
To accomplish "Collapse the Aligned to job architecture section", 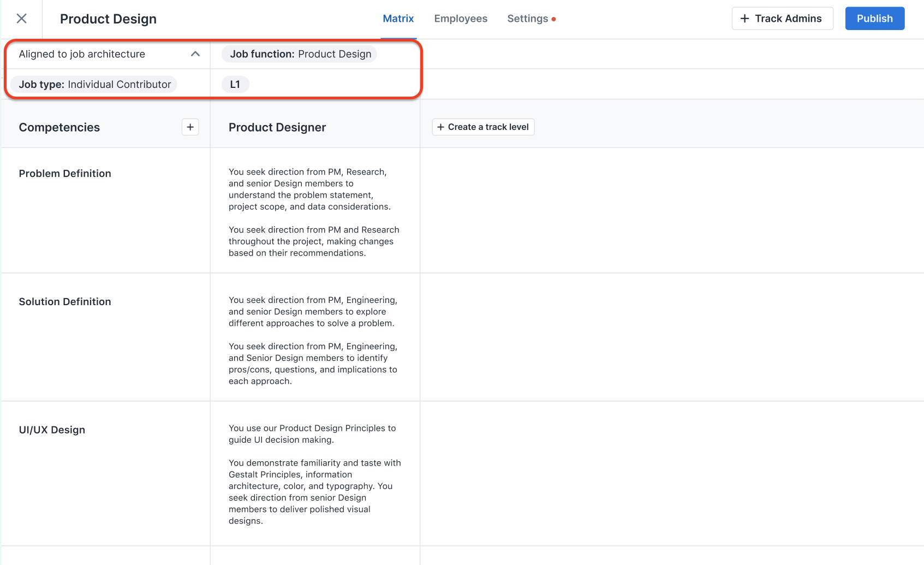I will (195, 53).
